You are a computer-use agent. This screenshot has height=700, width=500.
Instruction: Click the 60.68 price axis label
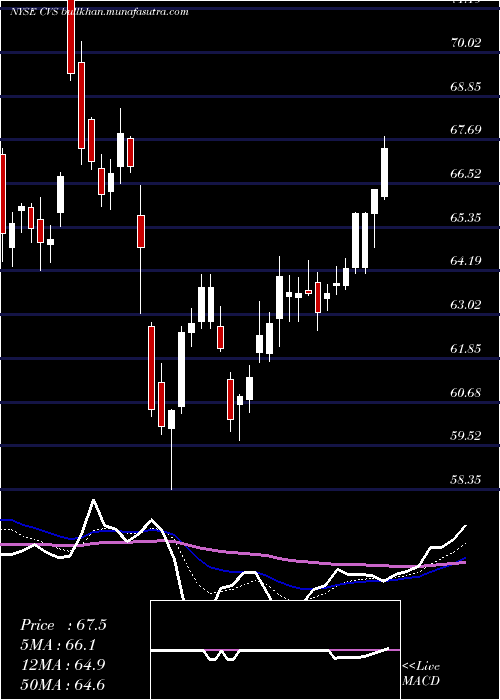click(466, 393)
